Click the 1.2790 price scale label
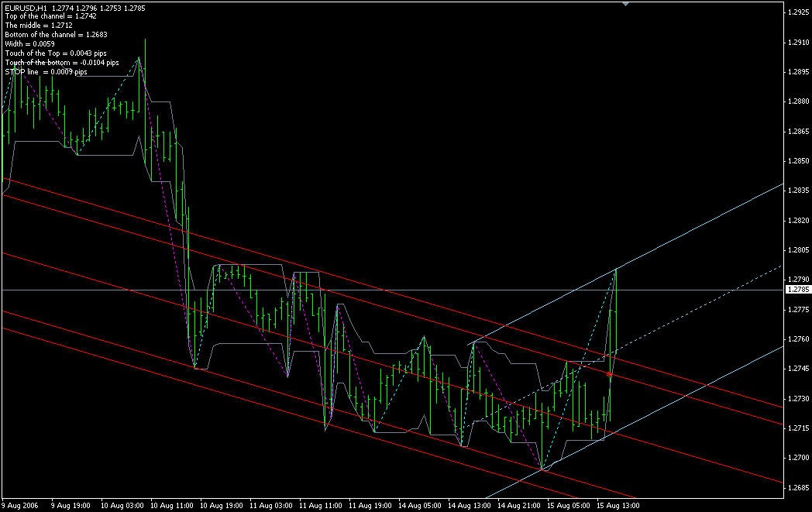The height and width of the screenshot is (512, 812). click(x=798, y=280)
